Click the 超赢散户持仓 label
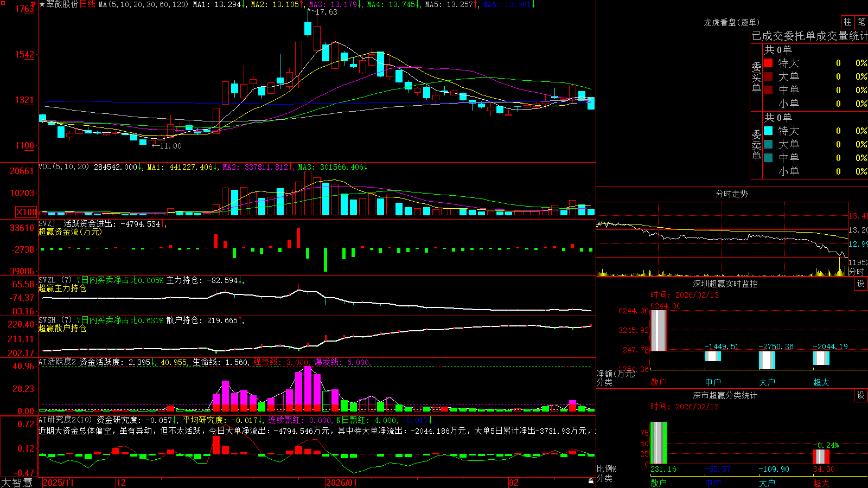The width and height of the screenshot is (868, 488). click(x=62, y=328)
